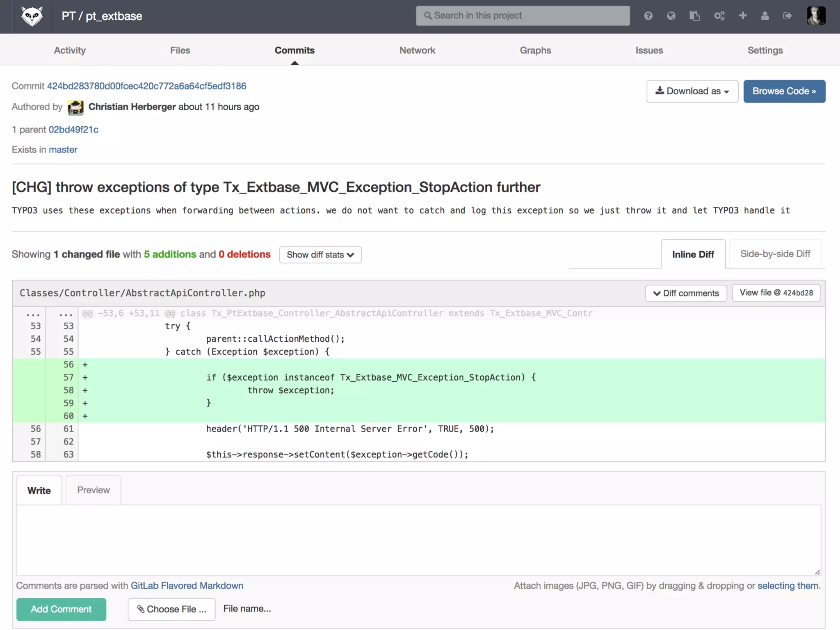Click the Browse Code button
Viewport: 840px width, 630px height.
(x=784, y=91)
